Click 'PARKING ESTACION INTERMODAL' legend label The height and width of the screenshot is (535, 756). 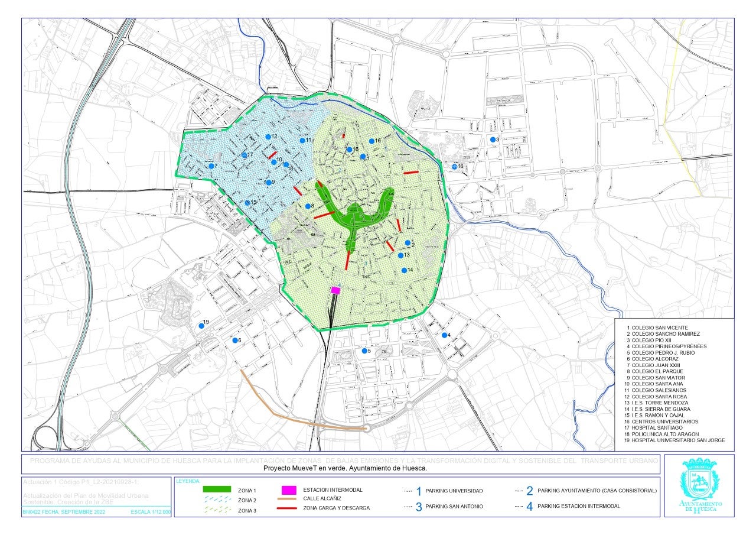pos(579,507)
